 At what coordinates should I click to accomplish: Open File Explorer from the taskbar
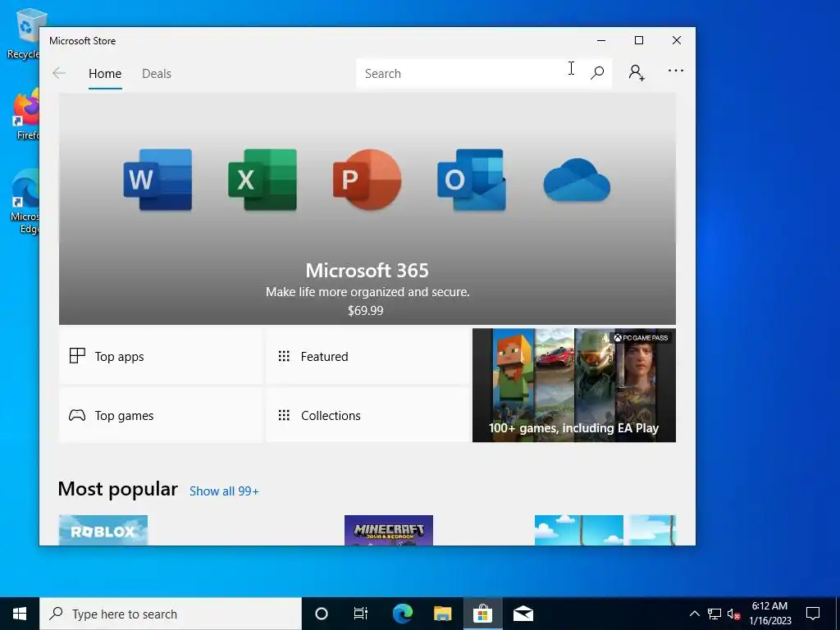(x=442, y=614)
